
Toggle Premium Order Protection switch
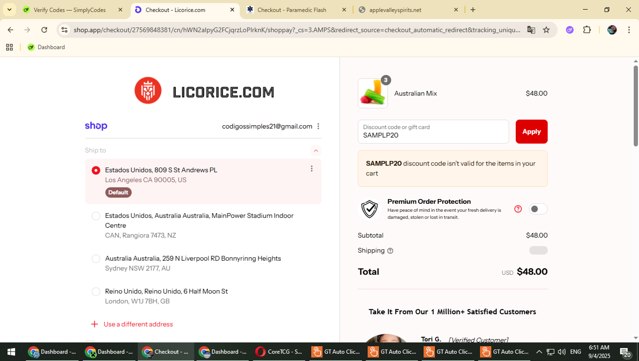tap(538, 209)
